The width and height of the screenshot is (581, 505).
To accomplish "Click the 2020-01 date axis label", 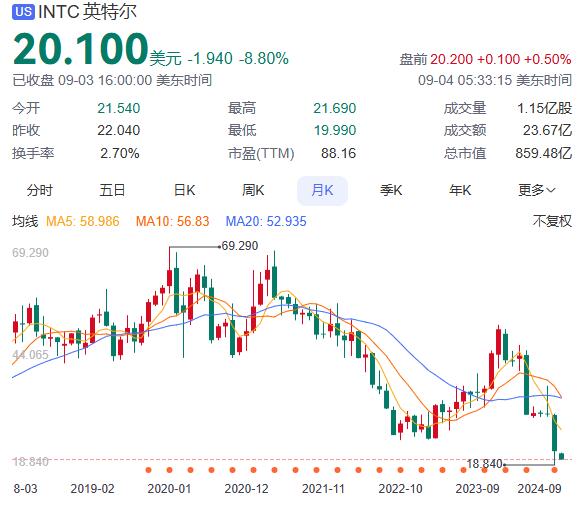I will coord(169,489).
